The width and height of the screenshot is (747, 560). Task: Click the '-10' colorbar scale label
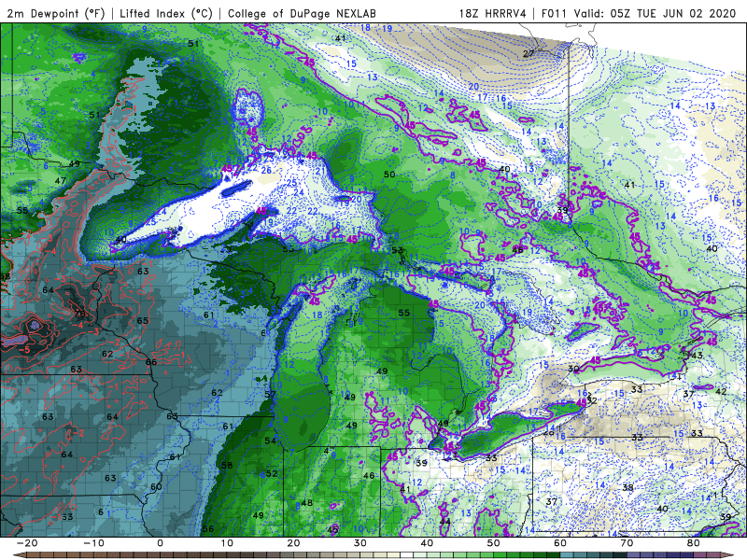[x=93, y=543]
